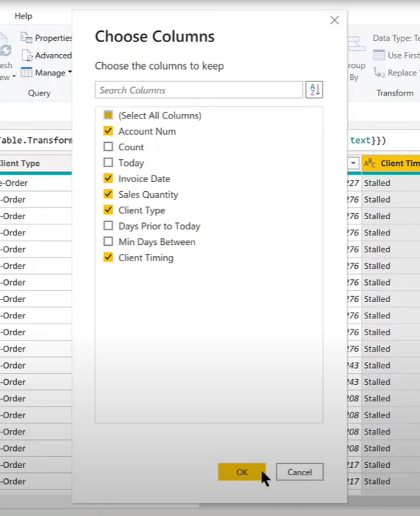Click the Replace Values icon

point(379,73)
